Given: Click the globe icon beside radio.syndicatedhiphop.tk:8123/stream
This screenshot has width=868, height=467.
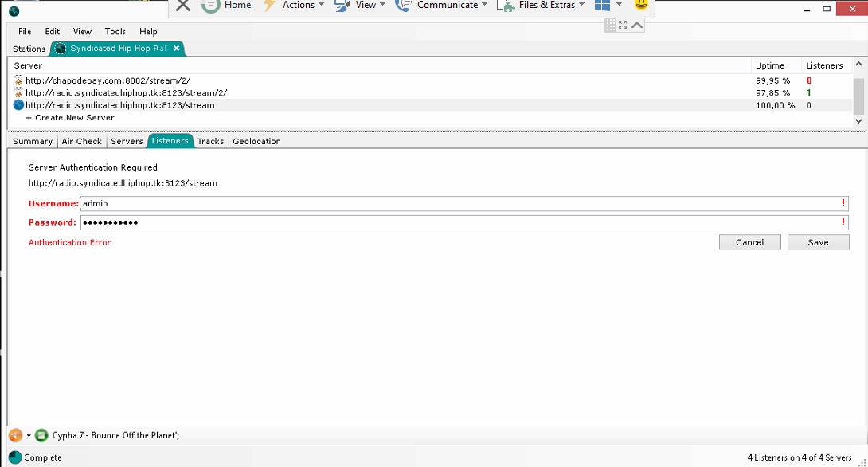Looking at the screenshot, I should tap(18, 105).
